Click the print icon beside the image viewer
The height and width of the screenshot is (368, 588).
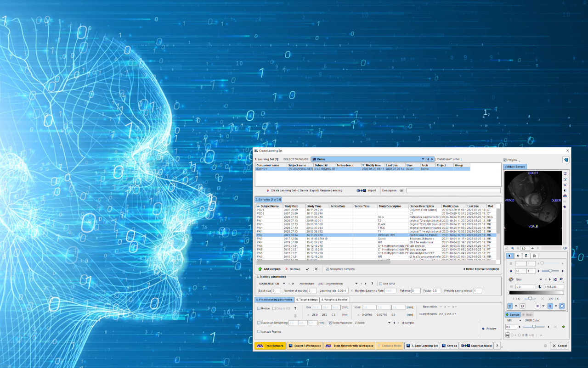[565, 195]
